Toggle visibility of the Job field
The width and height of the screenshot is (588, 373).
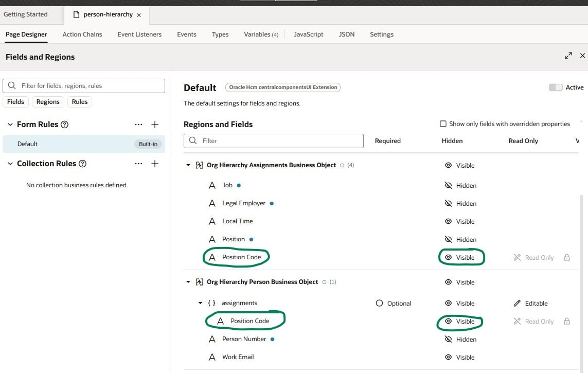click(x=460, y=186)
